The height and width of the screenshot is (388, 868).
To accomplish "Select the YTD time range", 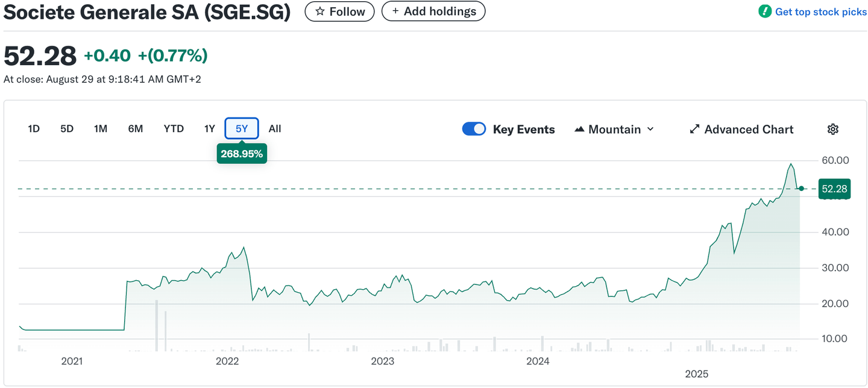I will click(174, 128).
